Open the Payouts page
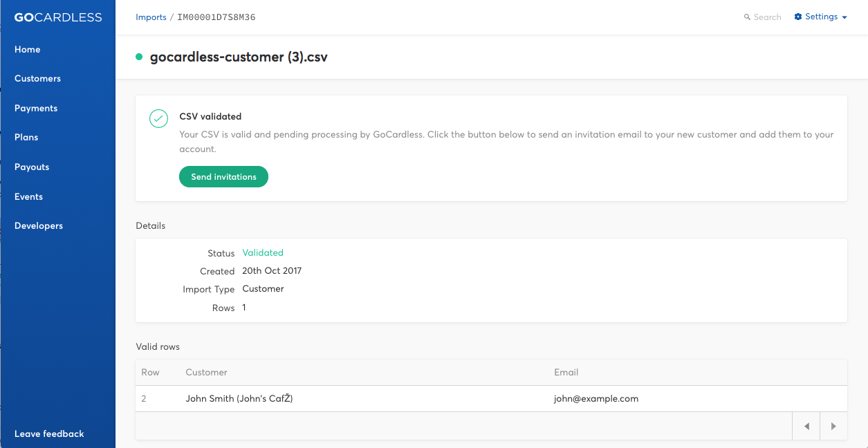 click(32, 167)
